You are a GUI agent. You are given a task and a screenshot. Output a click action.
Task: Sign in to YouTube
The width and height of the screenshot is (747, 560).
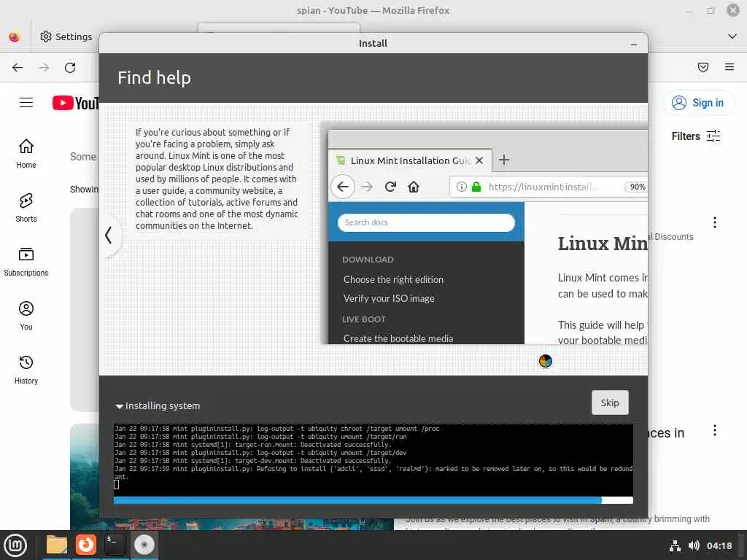(698, 102)
